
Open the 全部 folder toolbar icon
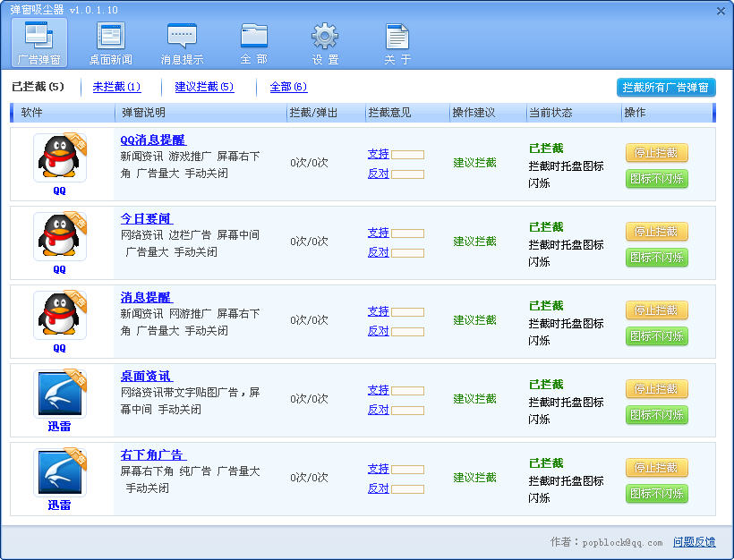click(253, 43)
